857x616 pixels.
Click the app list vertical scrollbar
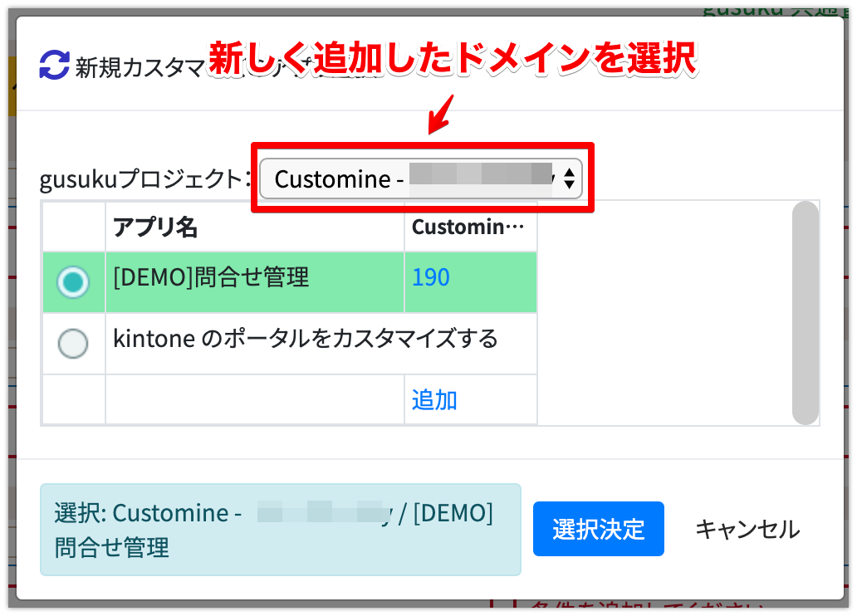click(805, 313)
